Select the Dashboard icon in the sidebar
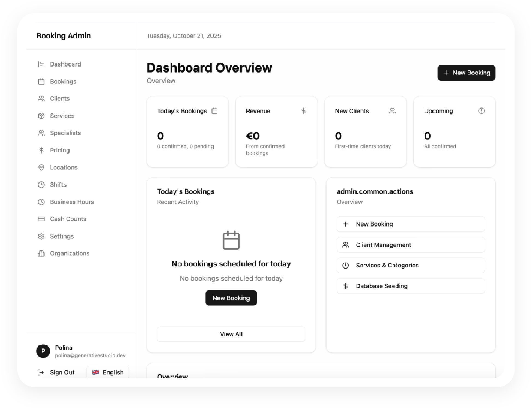 pos(41,64)
